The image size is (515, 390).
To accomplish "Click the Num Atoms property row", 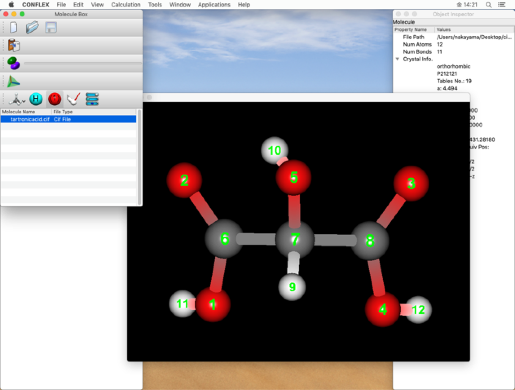I will click(453, 44).
